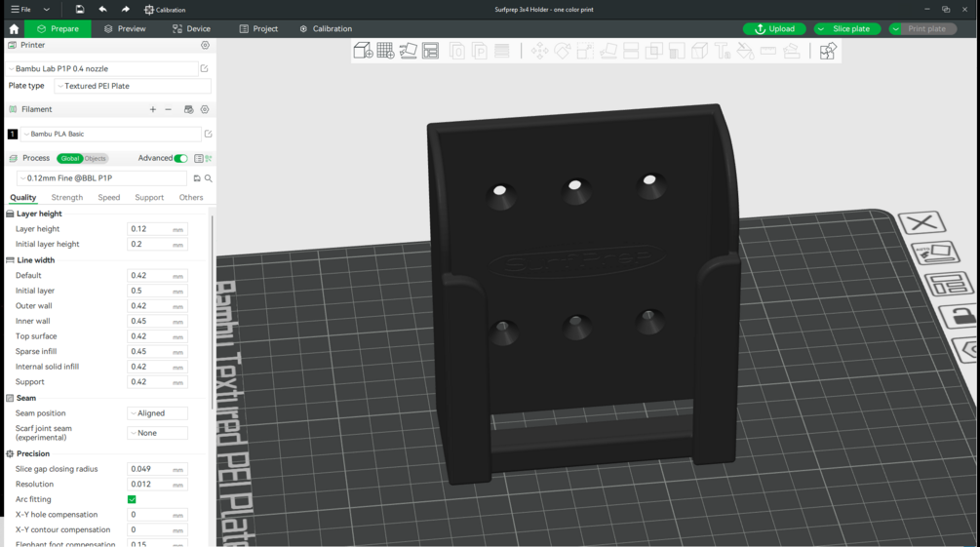Click the Upload button
Viewport: 980px width, 547px height.
tap(774, 28)
